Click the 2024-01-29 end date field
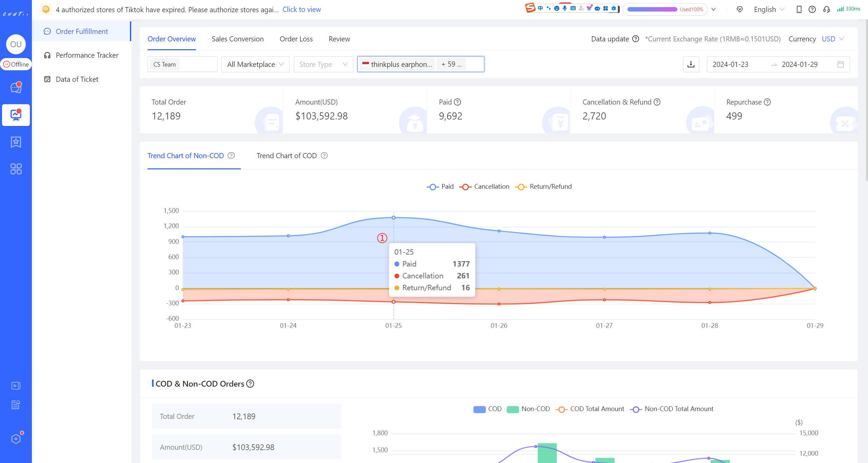Screen dimensions: 868x463 (x=800, y=64)
